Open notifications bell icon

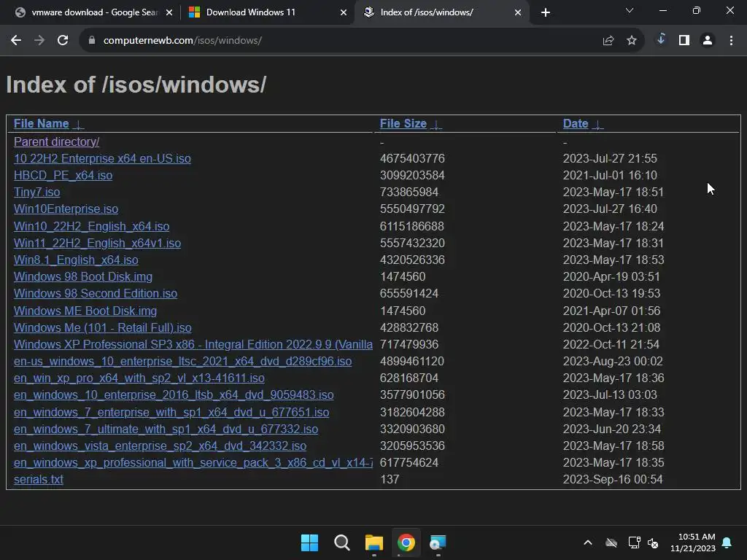click(x=727, y=542)
